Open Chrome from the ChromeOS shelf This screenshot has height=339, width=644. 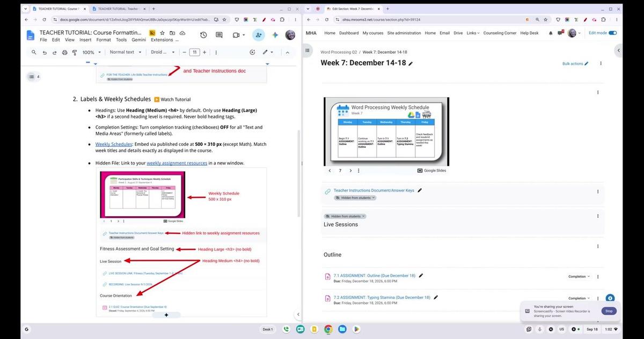[x=328, y=329]
